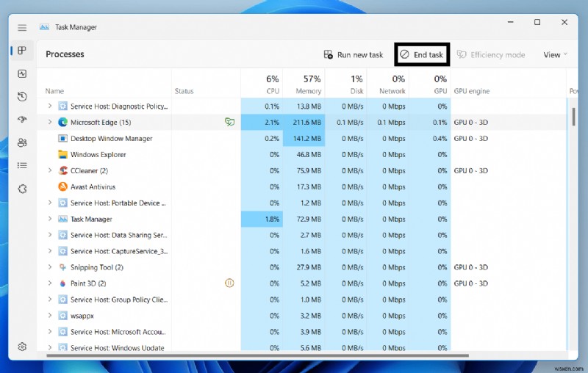Click the End task button

(x=422, y=54)
